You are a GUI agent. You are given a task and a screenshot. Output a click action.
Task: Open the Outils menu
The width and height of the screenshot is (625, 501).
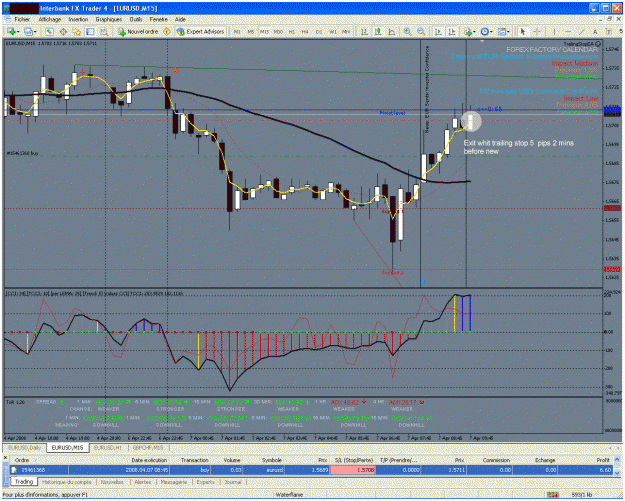coord(136,19)
